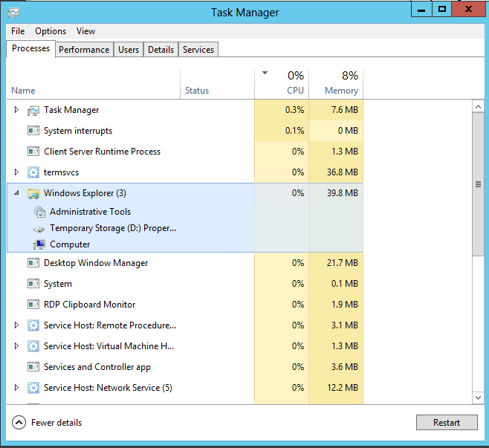Expand Service Host: Virtual Machine group

coord(16,346)
